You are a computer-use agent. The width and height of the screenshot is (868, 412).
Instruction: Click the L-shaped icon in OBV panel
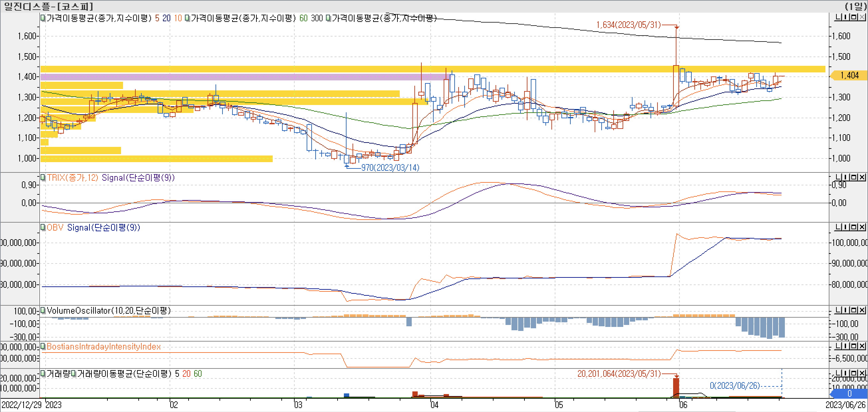pos(838,227)
